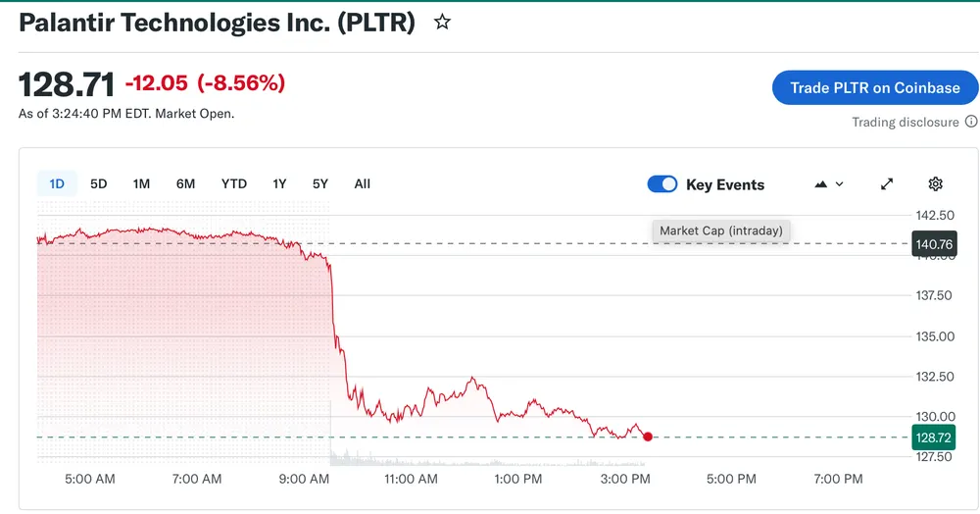Select the 1Y chart range
The height and width of the screenshot is (514, 980).
[x=279, y=183]
